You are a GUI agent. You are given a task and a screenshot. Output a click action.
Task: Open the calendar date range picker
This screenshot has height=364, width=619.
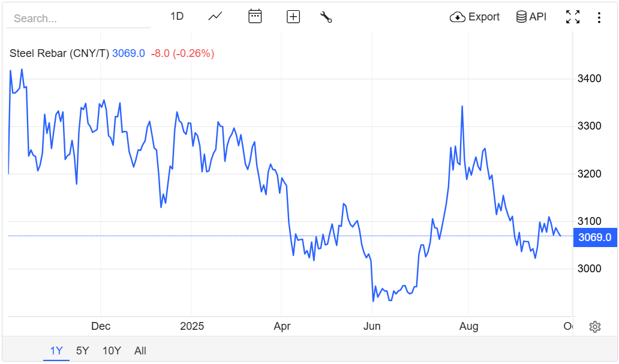point(255,17)
